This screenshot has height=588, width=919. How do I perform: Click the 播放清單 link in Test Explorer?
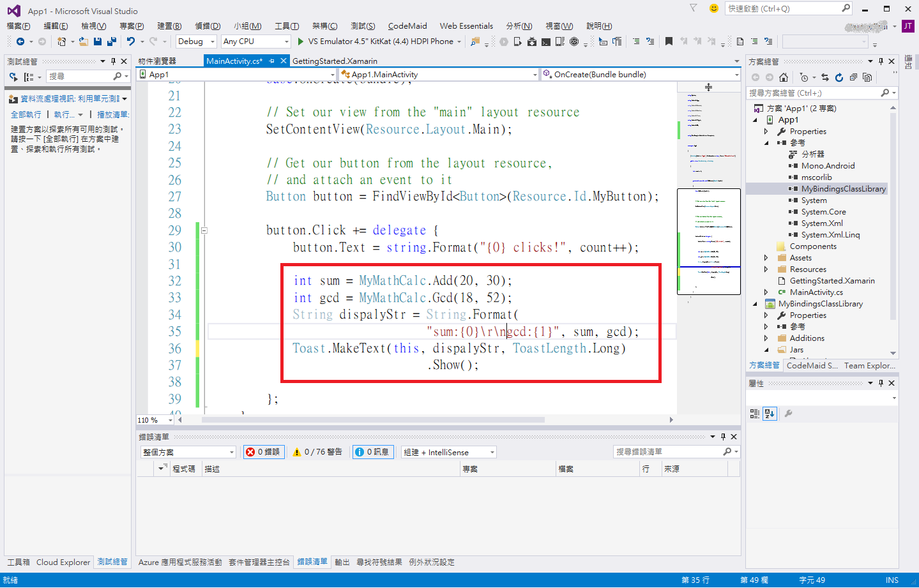pos(113,115)
